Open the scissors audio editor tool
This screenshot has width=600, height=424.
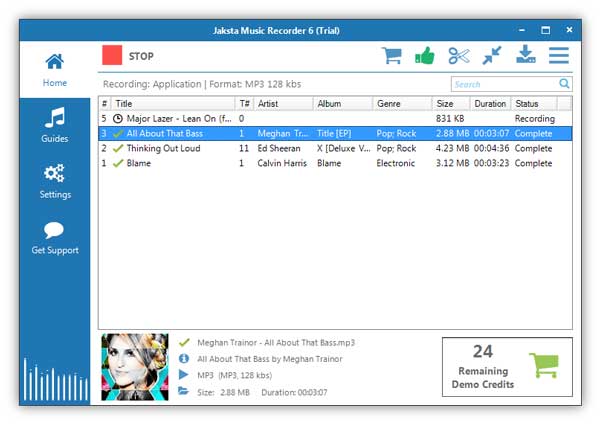pos(458,56)
